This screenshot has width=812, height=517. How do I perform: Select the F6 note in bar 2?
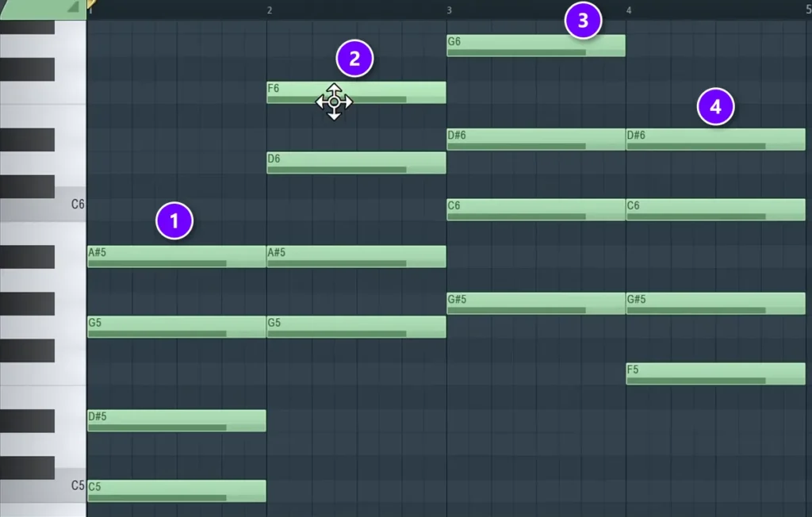click(x=356, y=93)
